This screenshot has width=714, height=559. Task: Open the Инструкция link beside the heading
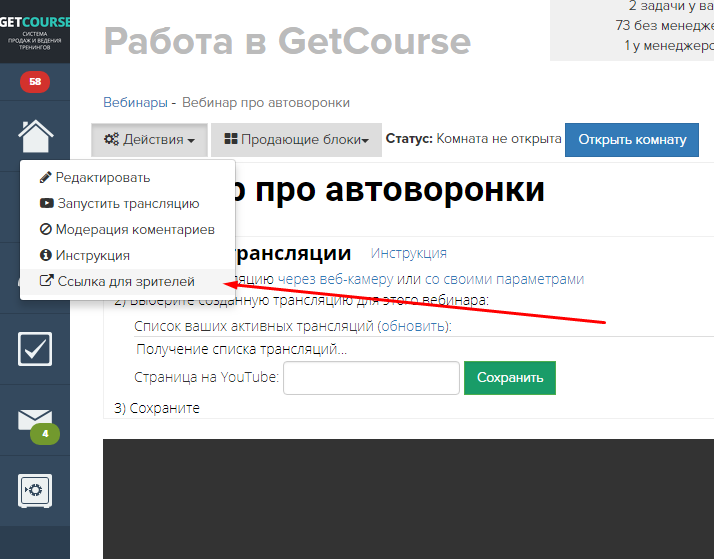point(408,253)
